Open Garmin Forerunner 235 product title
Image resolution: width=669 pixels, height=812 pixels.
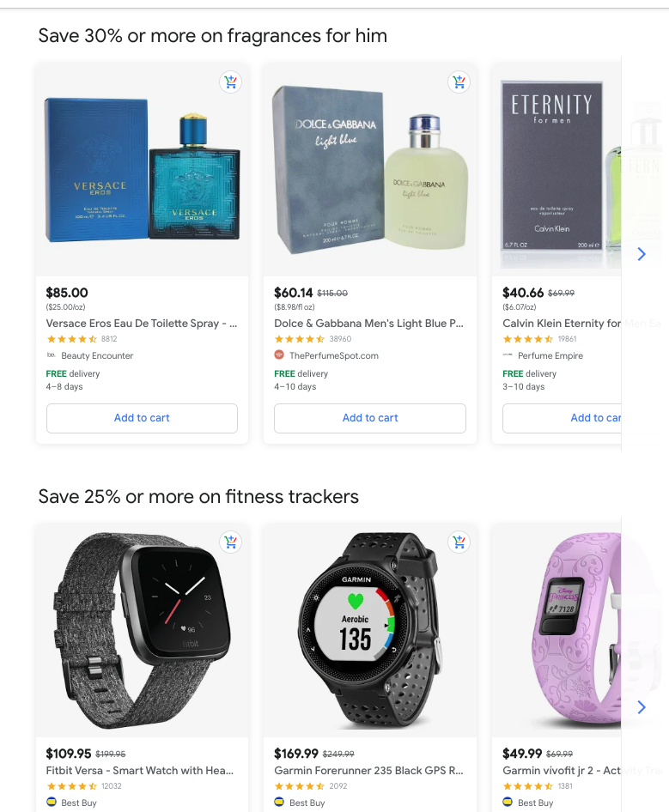pos(369,771)
